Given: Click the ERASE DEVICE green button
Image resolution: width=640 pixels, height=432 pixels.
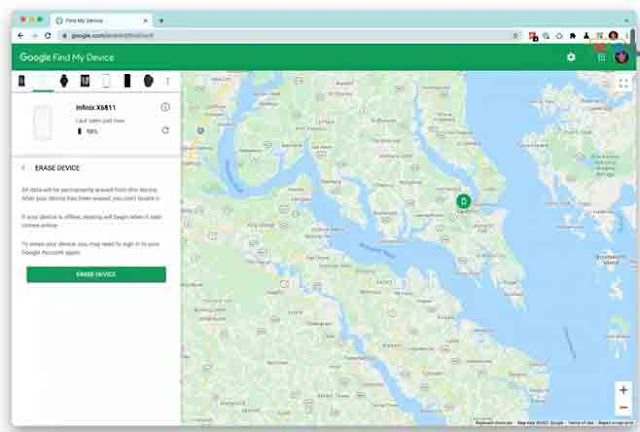Looking at the screenshot, I should (x=96, y=274).
